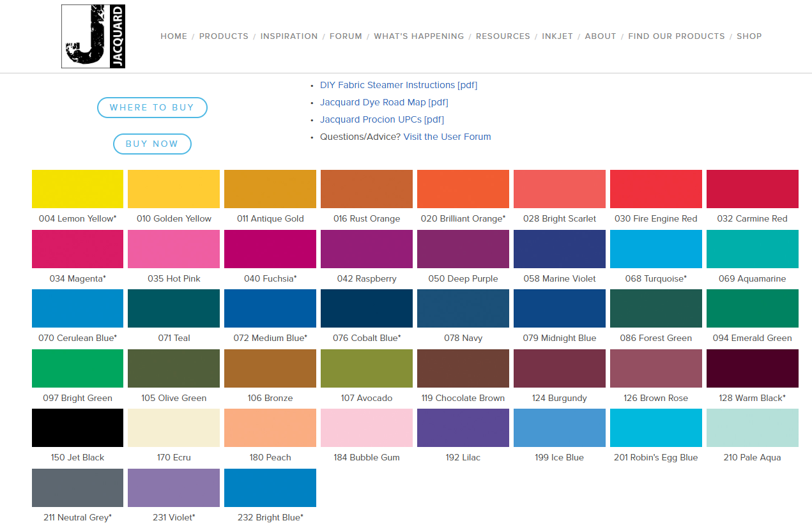
Task: Select the 128 Warm Black swatch
Action: click(753, 368)
